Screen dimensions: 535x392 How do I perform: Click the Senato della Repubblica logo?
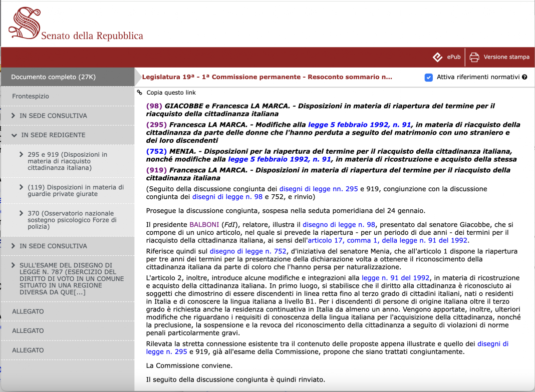coord(76,24)
